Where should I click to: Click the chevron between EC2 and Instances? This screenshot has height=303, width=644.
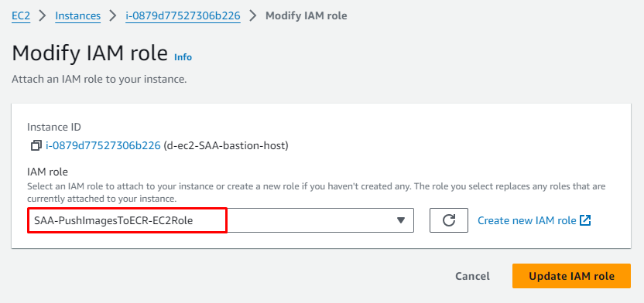pos(43,16)
